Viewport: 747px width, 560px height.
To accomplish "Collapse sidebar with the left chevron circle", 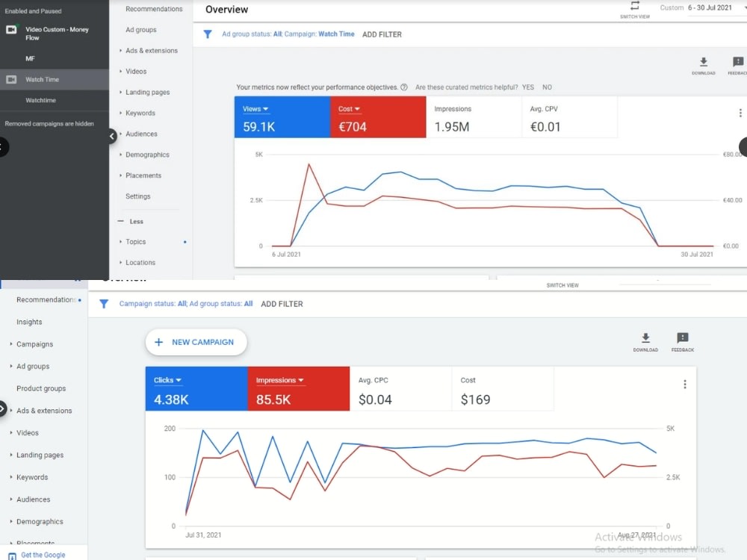I will click(112, 136).
